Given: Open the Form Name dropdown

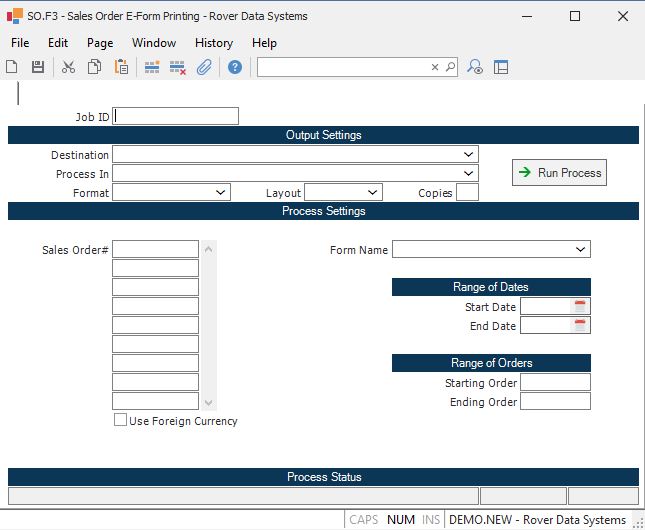Looking at the screenshot, I should (581, 250).
